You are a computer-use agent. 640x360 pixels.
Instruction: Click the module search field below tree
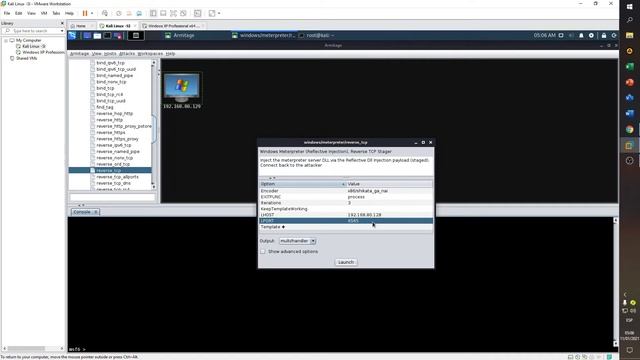(112, 197)
